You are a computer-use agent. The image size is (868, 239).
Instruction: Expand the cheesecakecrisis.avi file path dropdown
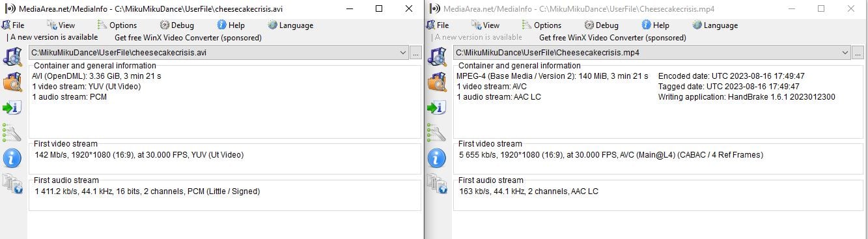402,53
